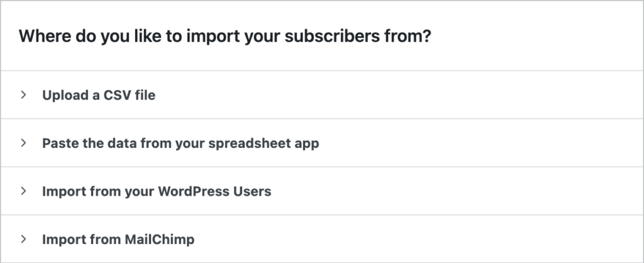Choose the Import from MailChimp option
Image resolution: width=644 pixels, height=263 pixels.
tap(118, 240)
